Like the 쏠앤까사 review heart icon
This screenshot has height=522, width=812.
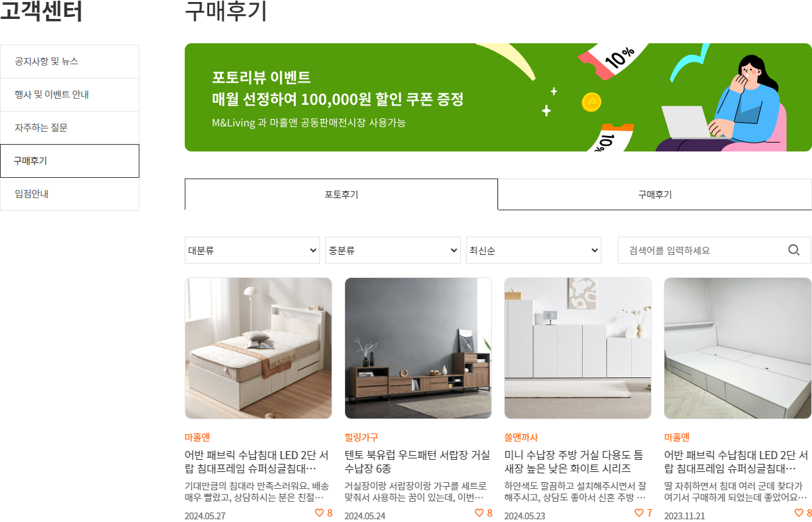coord(639,513)
